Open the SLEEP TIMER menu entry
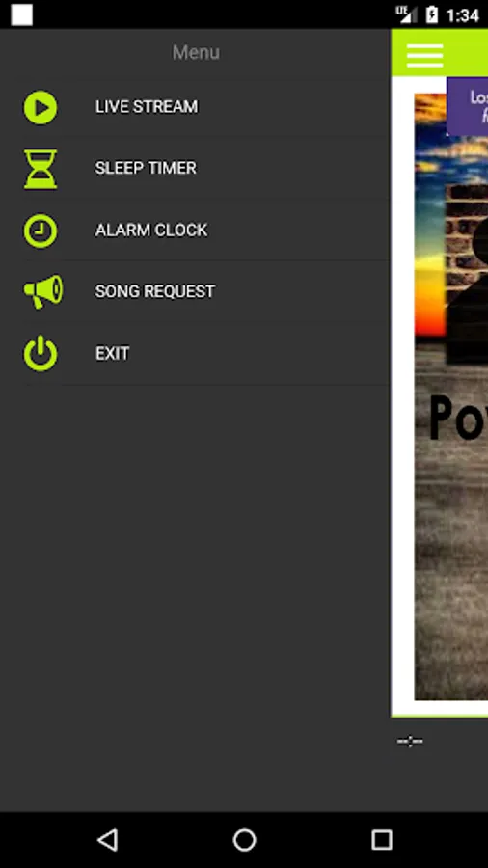The width and height of the screenshot is (488, 868). coord(196,168)
